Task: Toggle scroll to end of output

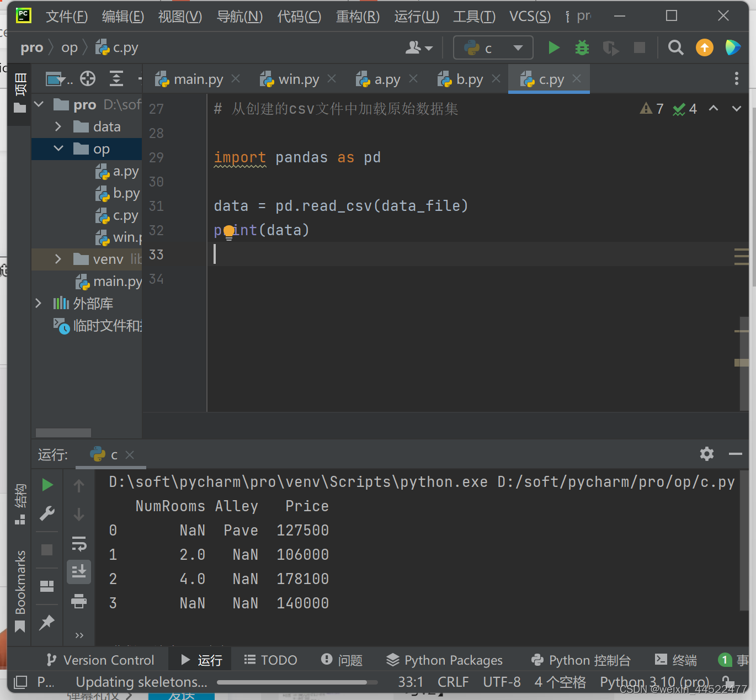Action: click(x=79, y=572)
